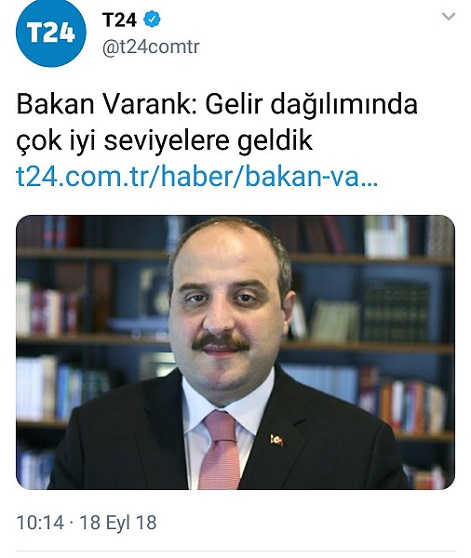Expand the tweet options chevron menu
The height and width of the screenshot is (558, 471).
(448, 16)
